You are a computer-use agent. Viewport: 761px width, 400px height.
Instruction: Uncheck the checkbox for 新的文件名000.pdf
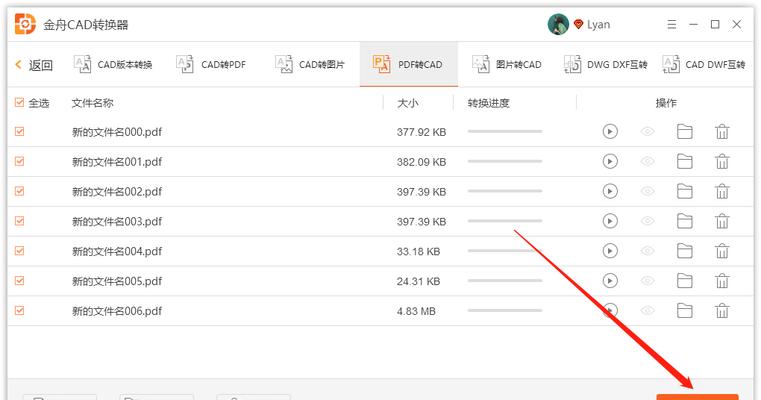[x=19, y=132]
